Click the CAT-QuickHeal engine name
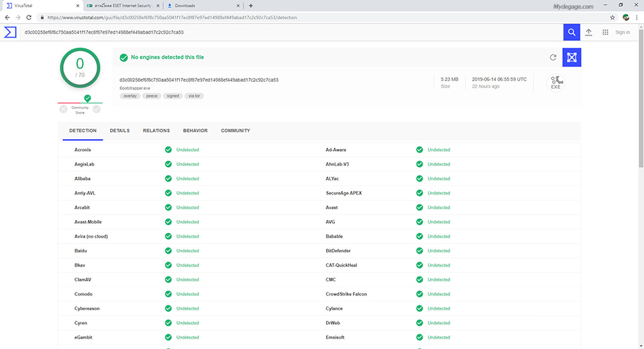Image resolution: width=644 pixels, height=349 pixels. [x=341, y=265]
